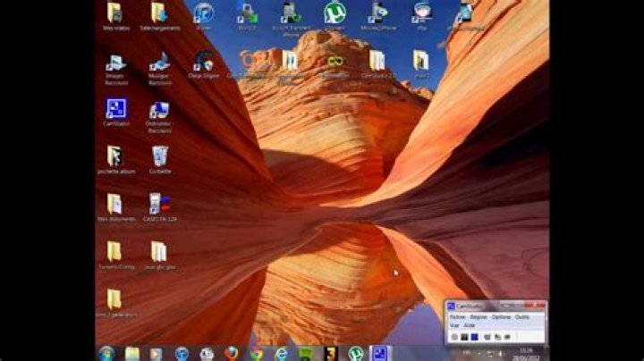Select the Torrents folder on desktop
644x361 pixels.
point(116,256)
